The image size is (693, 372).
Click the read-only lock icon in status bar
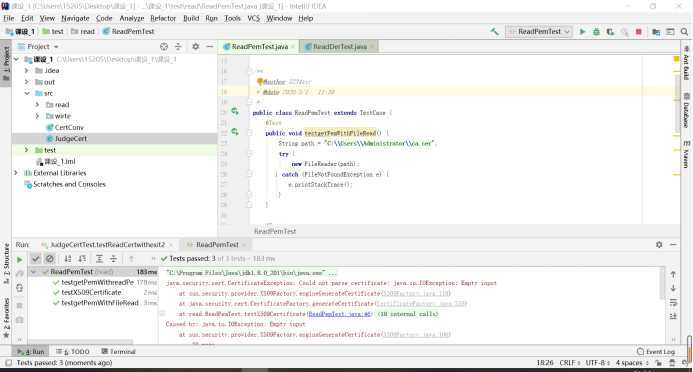pos(659,363)
